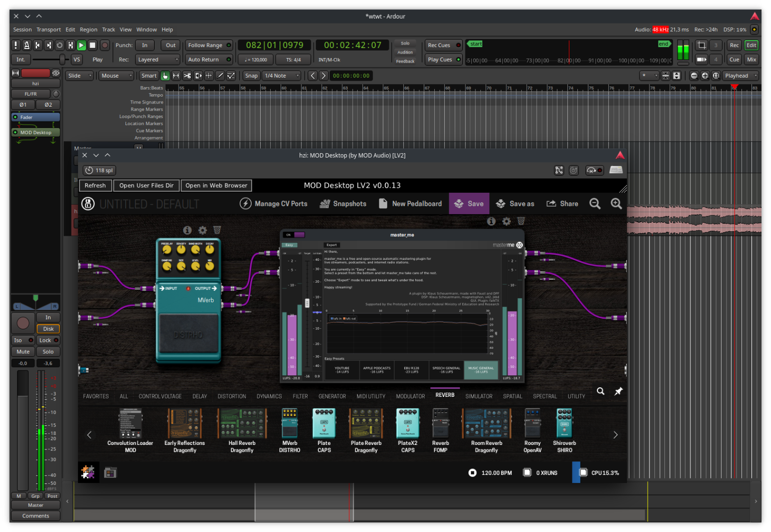Viewport: 771px width, 532px height.
Task: Open Playhead zoom focus dropdown
Action: coord(740,76)
